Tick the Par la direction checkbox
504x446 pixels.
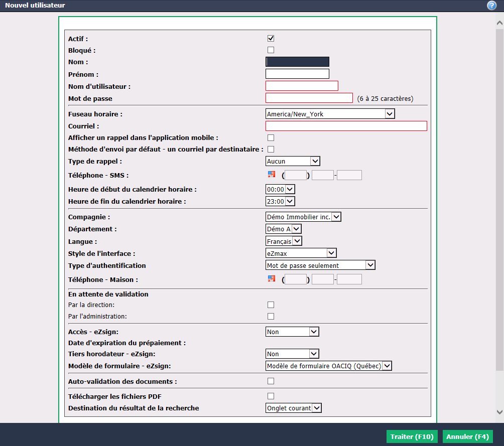(x=271, y=305)
